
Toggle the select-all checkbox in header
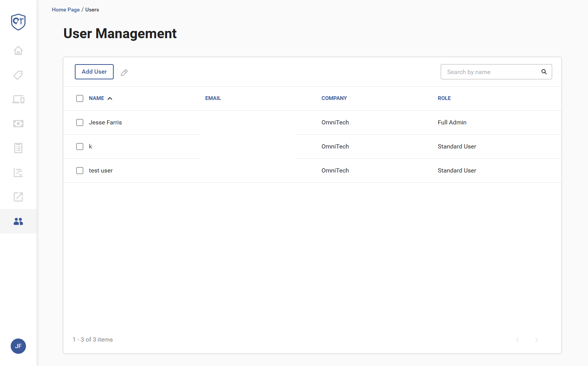click(x=80, y=98)
